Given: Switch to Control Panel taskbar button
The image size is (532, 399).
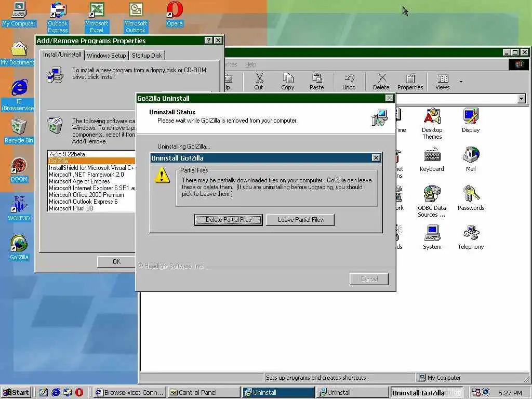Looking at the screenshot, I should click(204, 393).
